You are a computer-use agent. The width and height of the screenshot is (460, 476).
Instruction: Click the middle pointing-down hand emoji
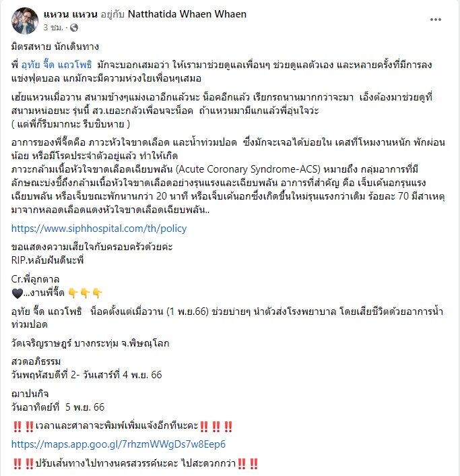[85, 293]
